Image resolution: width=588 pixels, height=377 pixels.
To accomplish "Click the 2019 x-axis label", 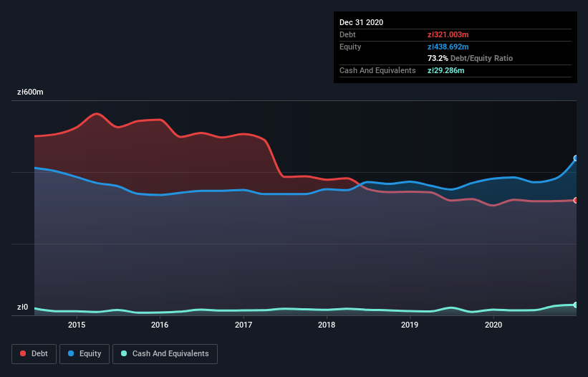I will coord(410,325).
